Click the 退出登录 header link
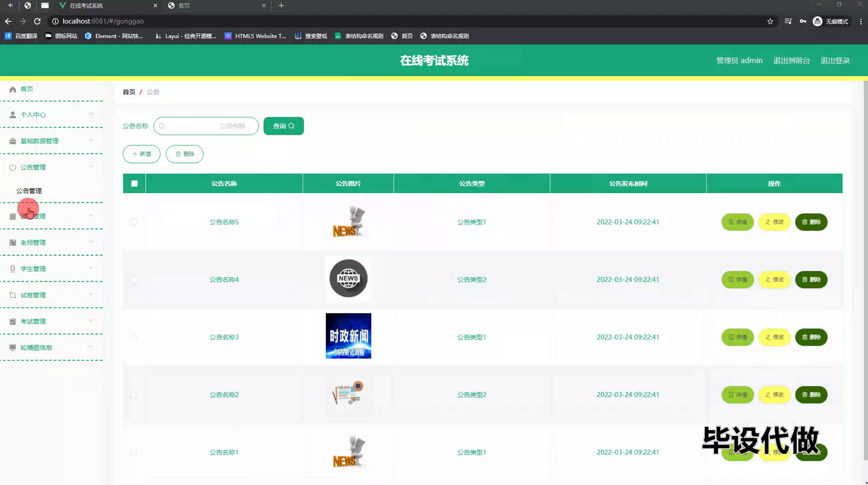The height and width of the screenshot is (485, 868). coord(835,61)
